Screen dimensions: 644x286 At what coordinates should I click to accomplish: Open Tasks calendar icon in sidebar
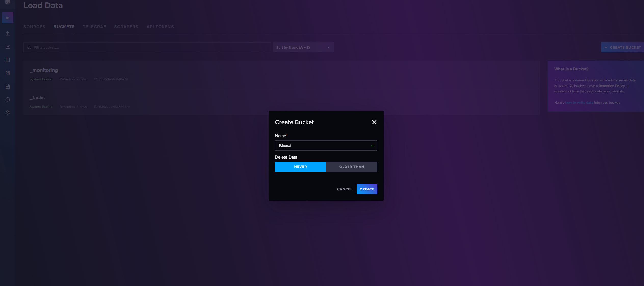pyautogui.click(x=8, y=87)
